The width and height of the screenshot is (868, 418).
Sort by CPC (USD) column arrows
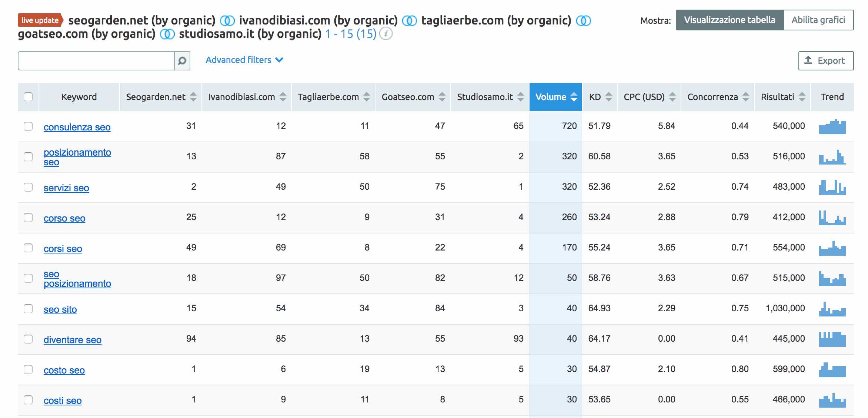pos(672,97)
